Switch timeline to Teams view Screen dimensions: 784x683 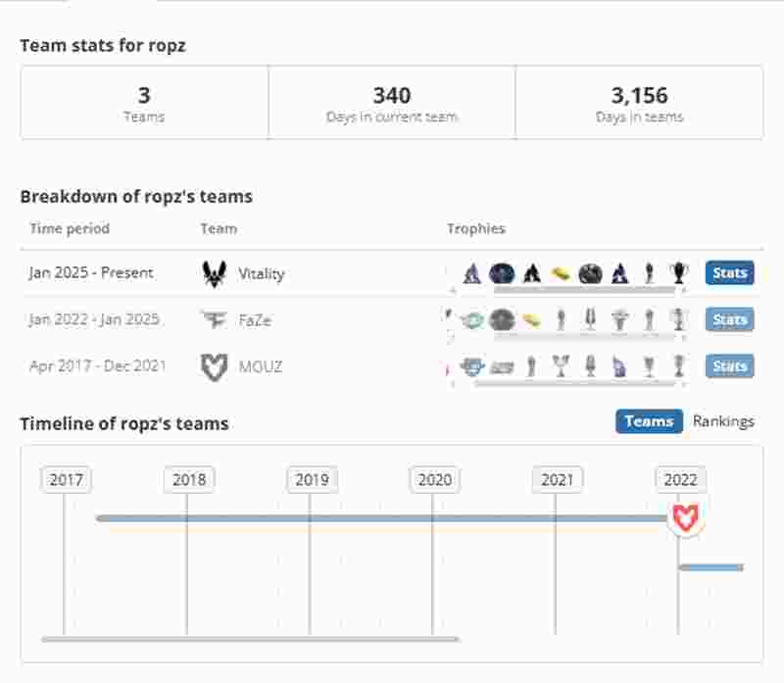649,421
